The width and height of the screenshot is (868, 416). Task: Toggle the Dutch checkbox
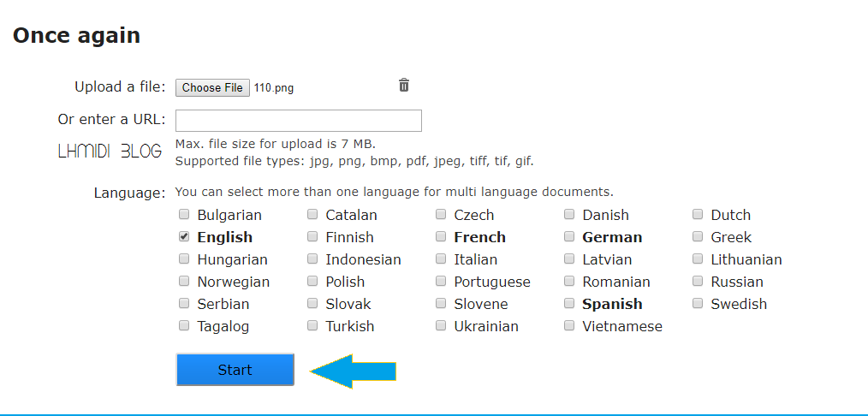pos(698,214)
